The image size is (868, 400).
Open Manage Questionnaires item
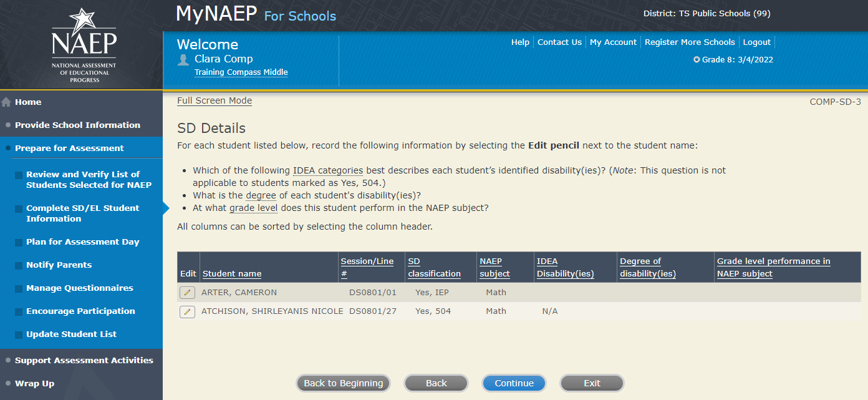(x=80, y=288)
